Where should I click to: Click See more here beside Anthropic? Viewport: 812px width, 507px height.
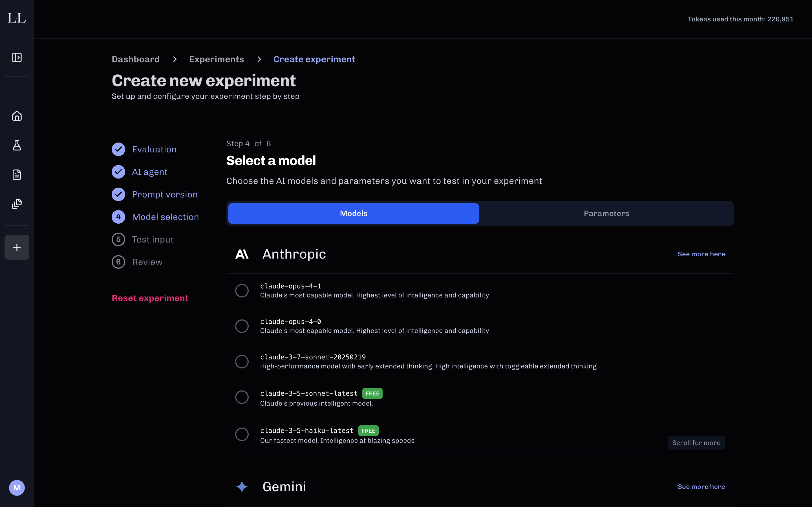click(x=701, y=254)
